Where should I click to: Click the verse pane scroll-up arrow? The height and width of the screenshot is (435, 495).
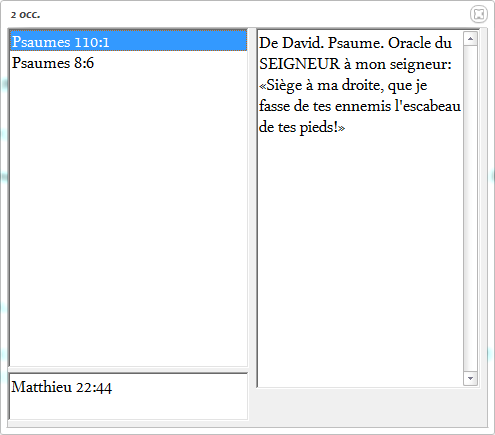coord(470,39)
